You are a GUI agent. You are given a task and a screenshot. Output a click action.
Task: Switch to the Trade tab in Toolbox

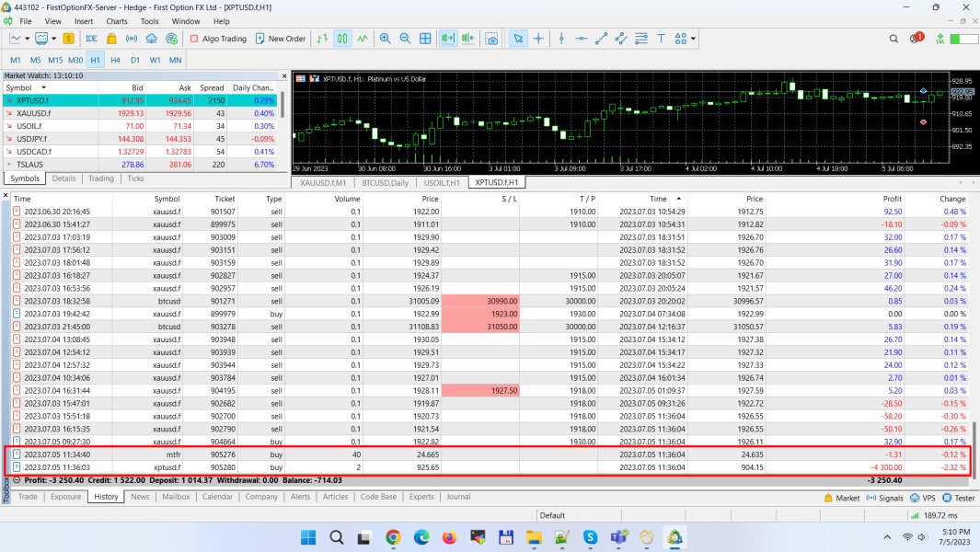pos(28,497)
